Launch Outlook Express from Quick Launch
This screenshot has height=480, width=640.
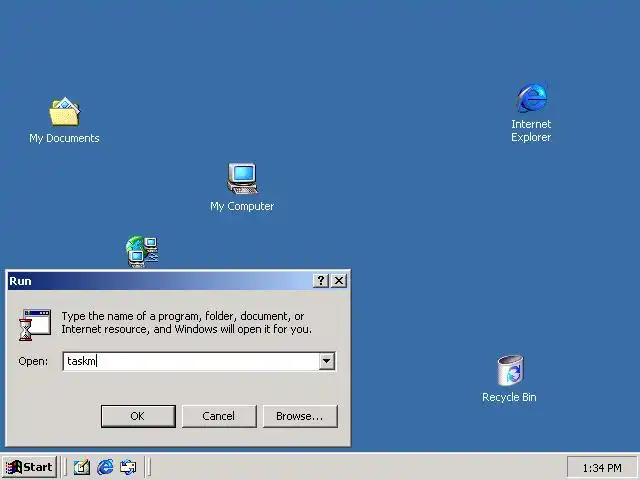pyautogui.click(x=128, y=467)
